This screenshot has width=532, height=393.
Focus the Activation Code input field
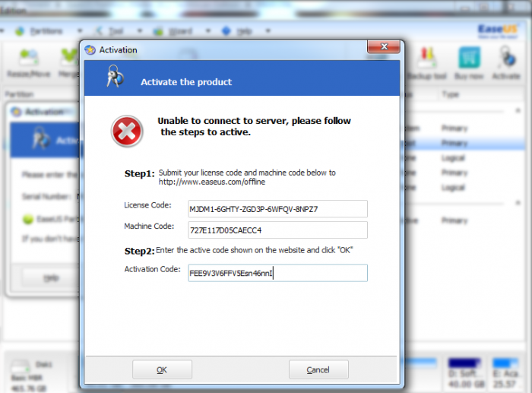click(x=277, y=273)
